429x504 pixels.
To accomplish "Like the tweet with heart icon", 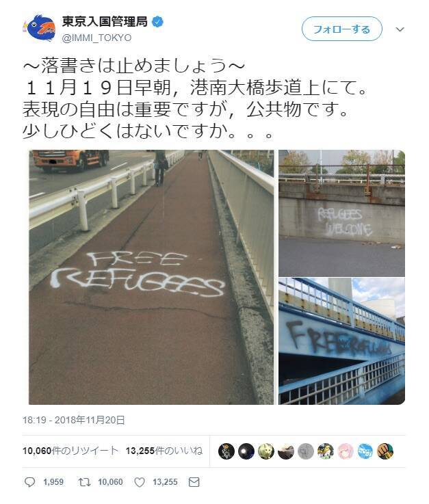I will (x=140, y=482).
